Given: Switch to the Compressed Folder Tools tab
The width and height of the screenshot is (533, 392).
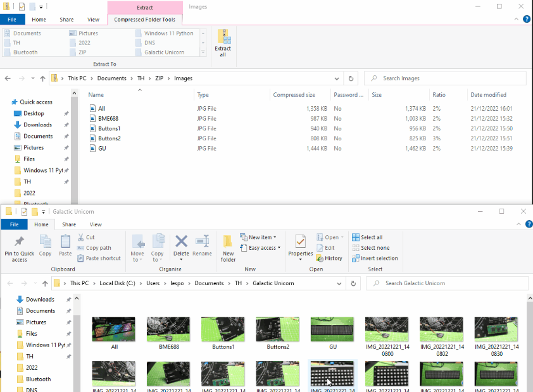Looking at the screenshot, I should [x=145, y=20].
